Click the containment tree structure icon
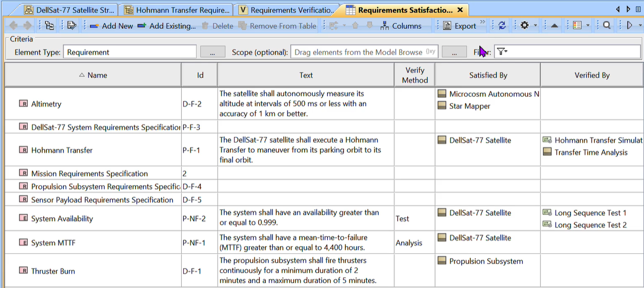 [x=49, y=26]
